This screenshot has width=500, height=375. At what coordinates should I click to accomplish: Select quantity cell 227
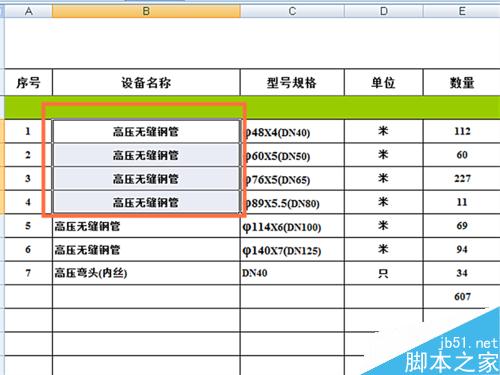(462, 179)
